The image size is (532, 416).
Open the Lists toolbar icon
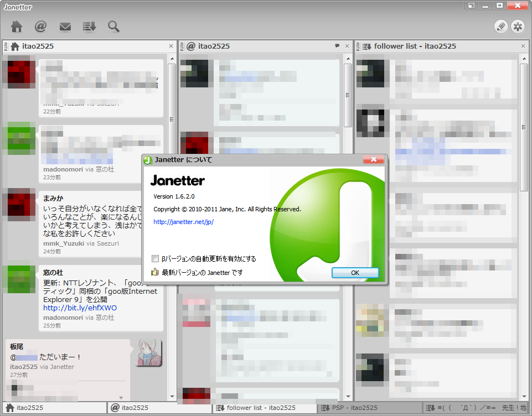(x=89, y=27)
